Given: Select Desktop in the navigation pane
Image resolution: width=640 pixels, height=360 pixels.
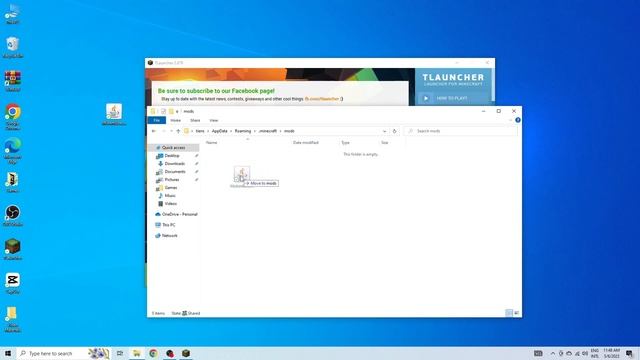Looking at the screenshot, I should 172,156.
